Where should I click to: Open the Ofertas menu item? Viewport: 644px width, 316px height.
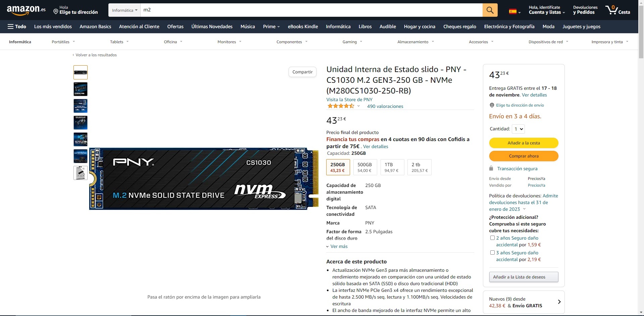point(175,26)
